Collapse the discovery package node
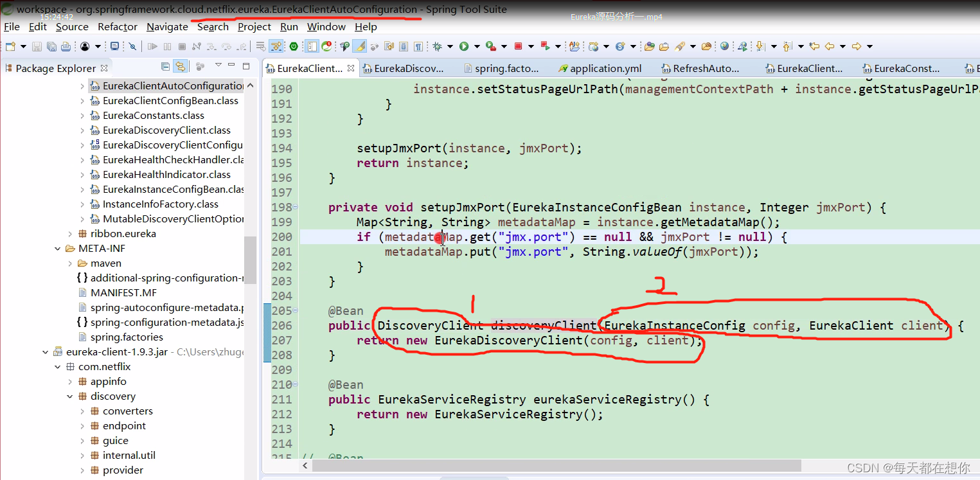 [x=70, y=396]
